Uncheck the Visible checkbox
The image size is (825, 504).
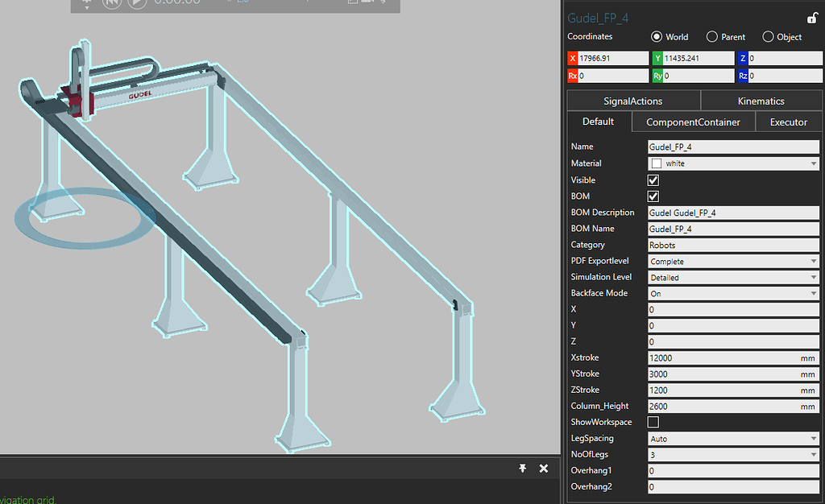pos(653,180)
